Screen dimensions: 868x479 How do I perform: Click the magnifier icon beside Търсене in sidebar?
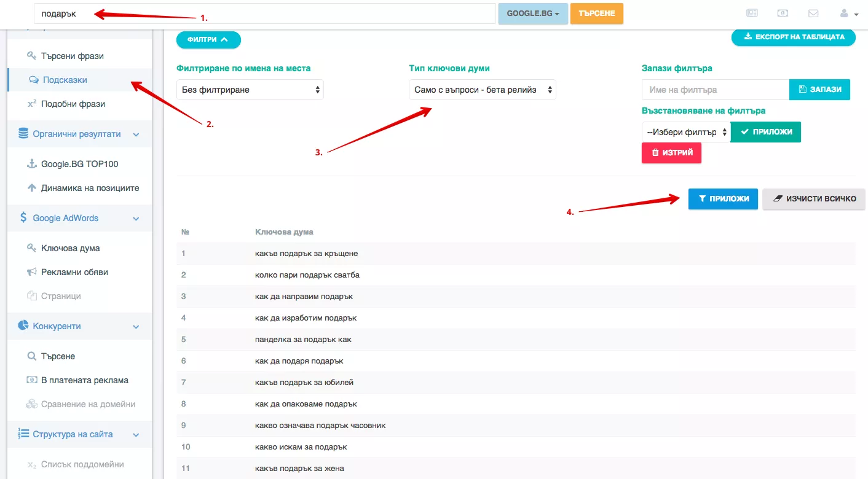point(32,356)
